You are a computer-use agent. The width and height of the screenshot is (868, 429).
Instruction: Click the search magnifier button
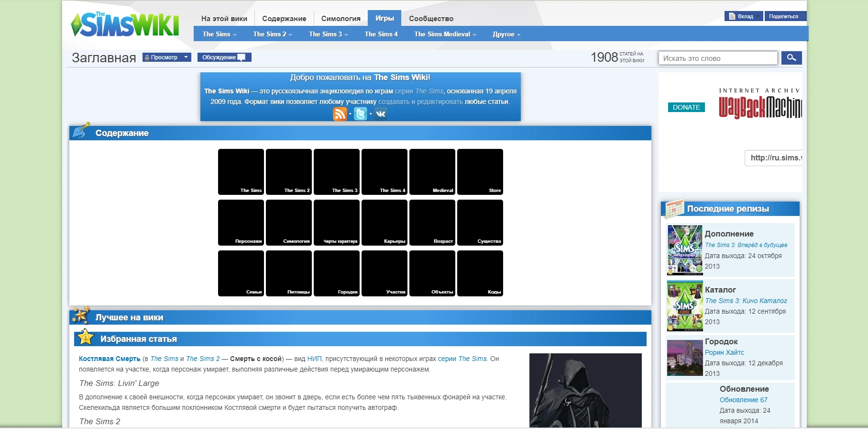(x=791, y=58)
